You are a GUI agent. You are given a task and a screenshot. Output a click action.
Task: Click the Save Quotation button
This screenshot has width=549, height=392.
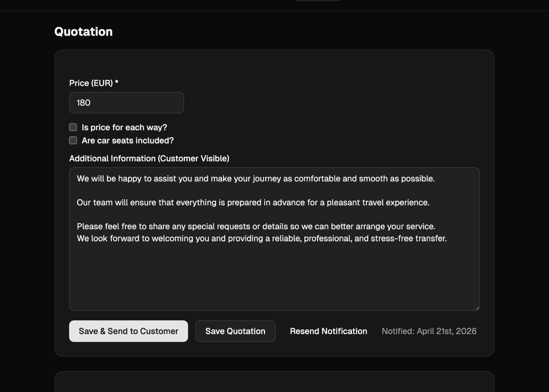[235, 331]
